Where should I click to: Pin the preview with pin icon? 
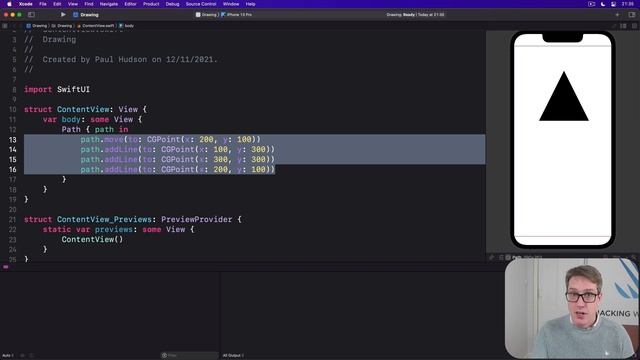click(491, 258)
